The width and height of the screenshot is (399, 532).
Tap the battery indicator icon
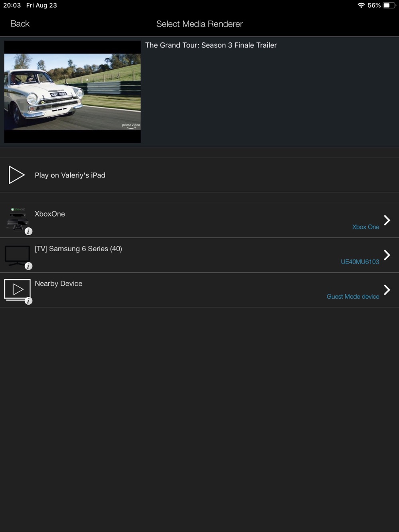(389, 5)
